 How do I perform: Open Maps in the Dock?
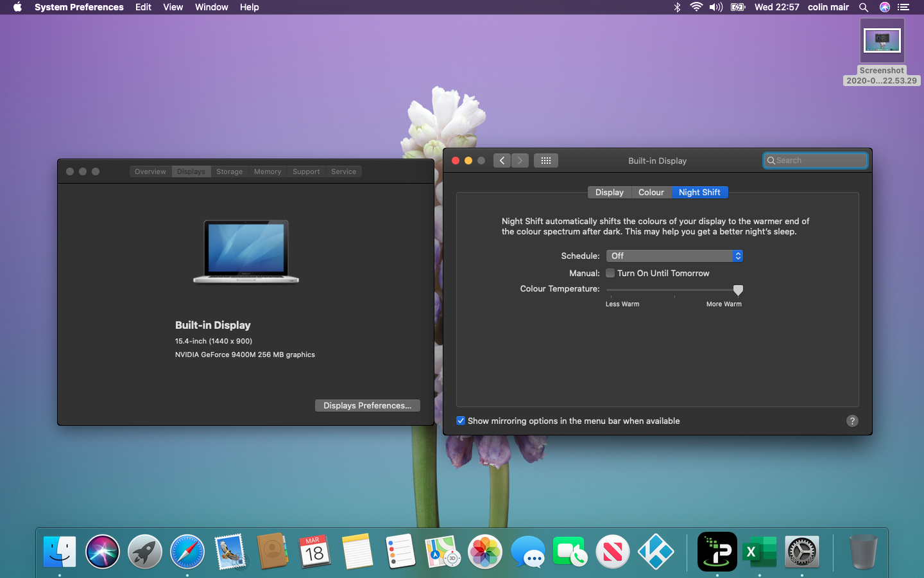tap(443, 552)
